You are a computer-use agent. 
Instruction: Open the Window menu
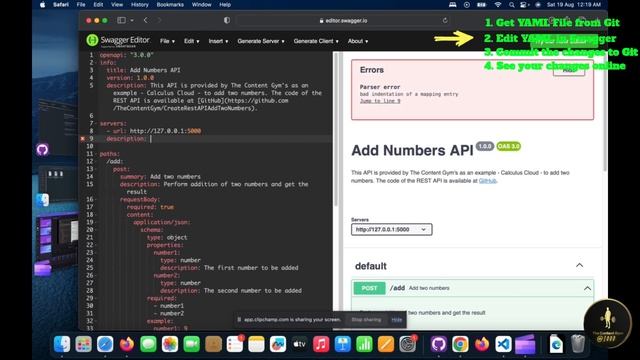click(x=202, y=4)
